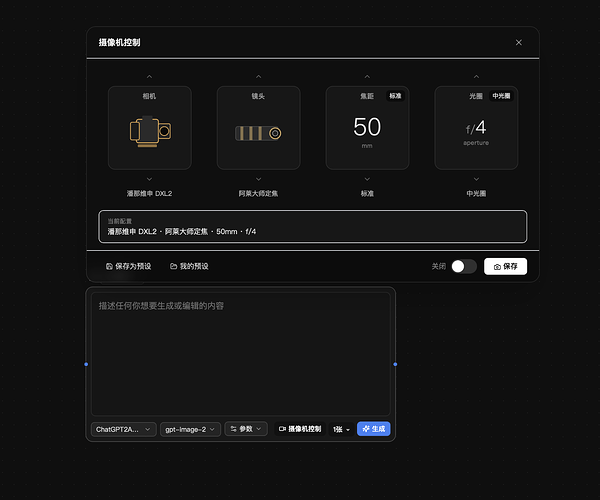Click the prompt description text area
Image resolution: width=600 pixels, height=500 pixels.
[x=241, y=354]
